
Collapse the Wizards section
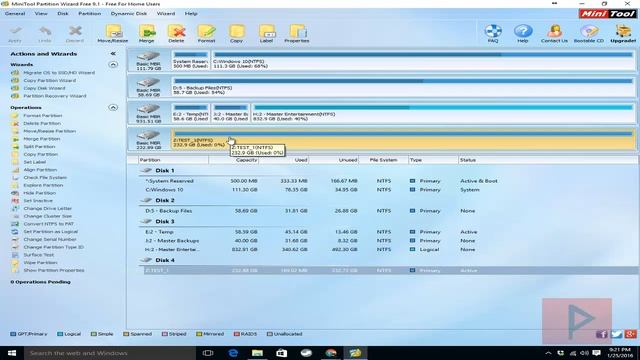point(113,64)
